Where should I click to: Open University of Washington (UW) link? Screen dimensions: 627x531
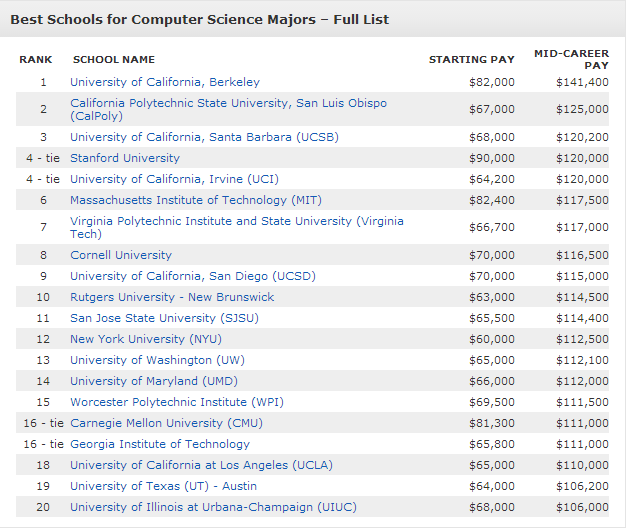(157, 360)
